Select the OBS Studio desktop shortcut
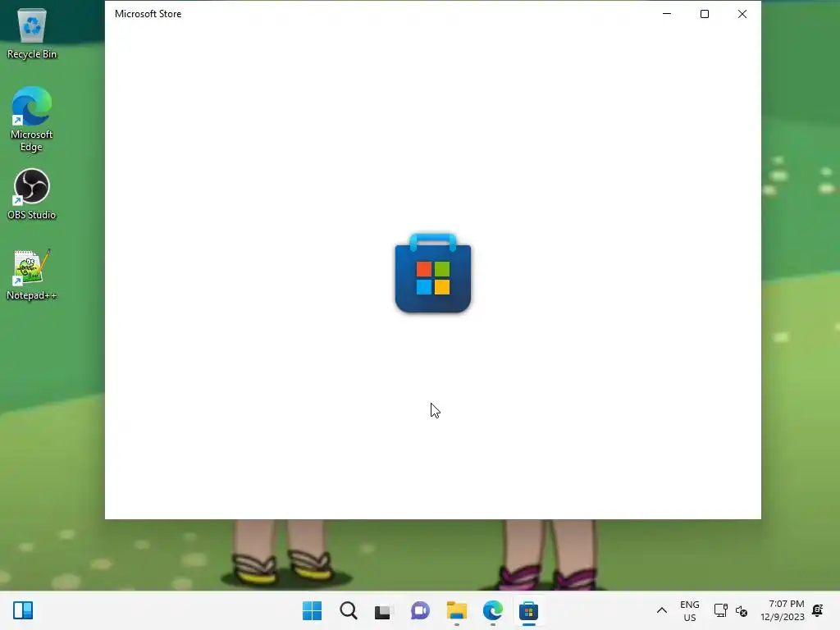Image resolution: width=840 pixels, height=630 pixels. [x=32, y=194]
